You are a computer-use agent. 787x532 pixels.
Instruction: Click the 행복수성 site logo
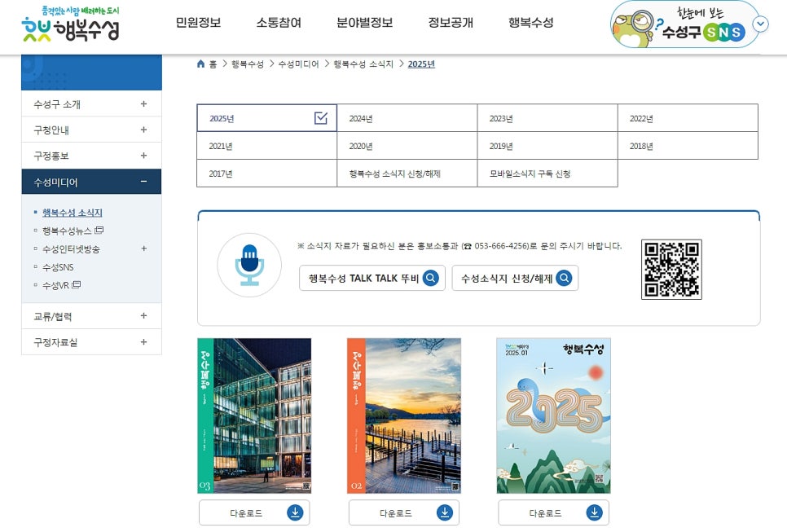tap(70, 24)
